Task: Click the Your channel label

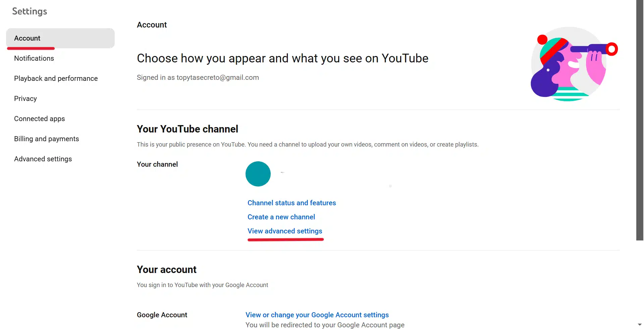Action: pos(157,164)
